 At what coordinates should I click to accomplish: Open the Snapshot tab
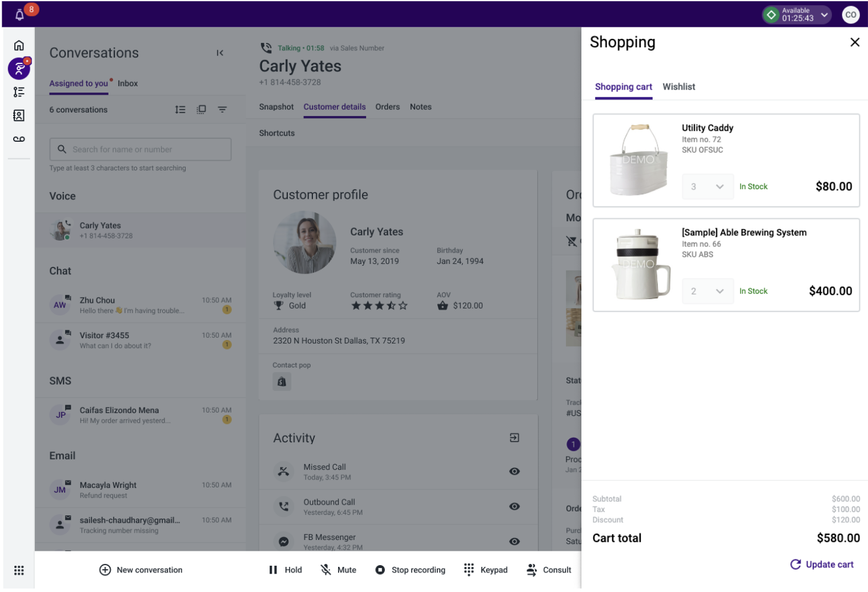pyautogui.click(x=276, y=107)
